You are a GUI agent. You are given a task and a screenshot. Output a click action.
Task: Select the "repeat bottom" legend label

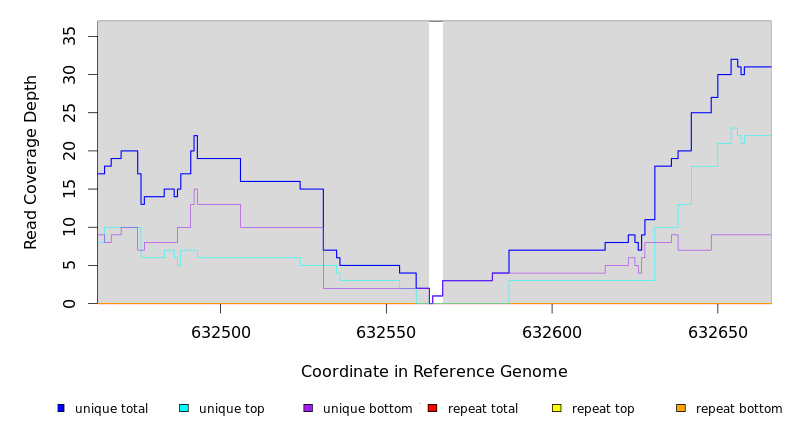tap(739, 409)
